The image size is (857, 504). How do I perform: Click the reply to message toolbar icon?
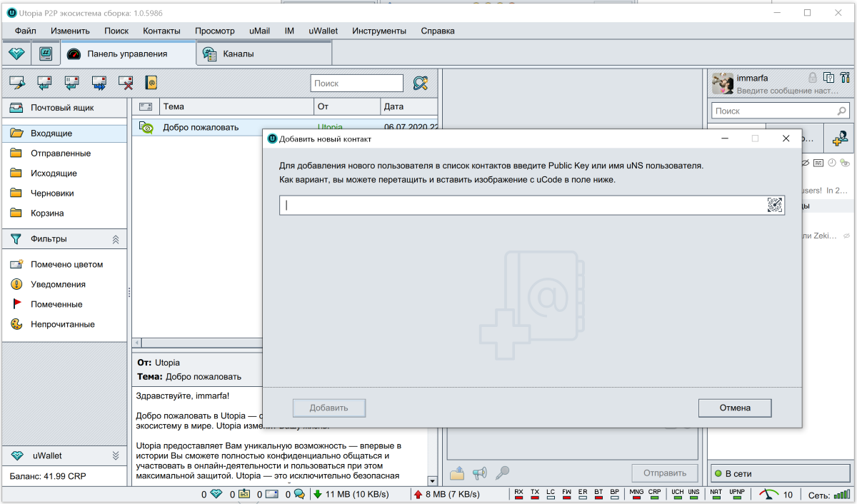pos(44,83)
